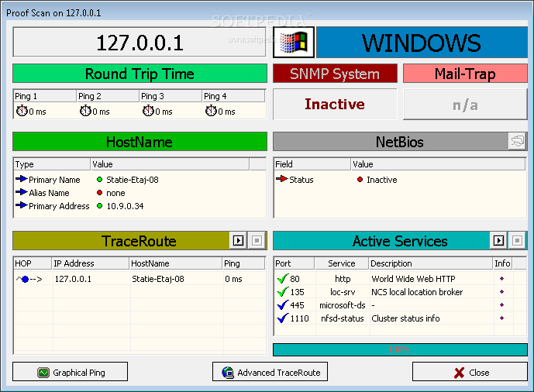
Task: Click red status dot next to none
Action: pyautogui.click(x=99, y=193)
